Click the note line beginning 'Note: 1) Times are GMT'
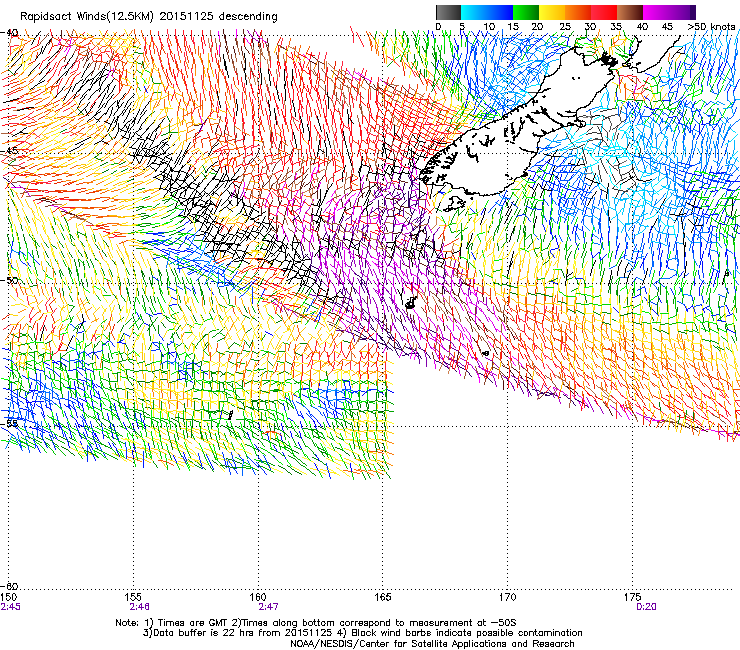The height and width of the screenshot is (650, 740). click(316, 623)
